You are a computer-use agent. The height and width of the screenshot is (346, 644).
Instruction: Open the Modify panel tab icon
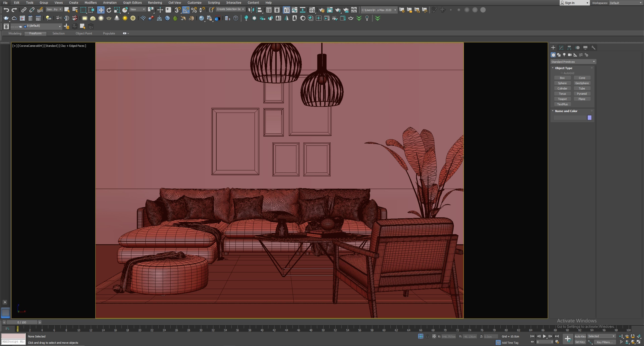561,48
